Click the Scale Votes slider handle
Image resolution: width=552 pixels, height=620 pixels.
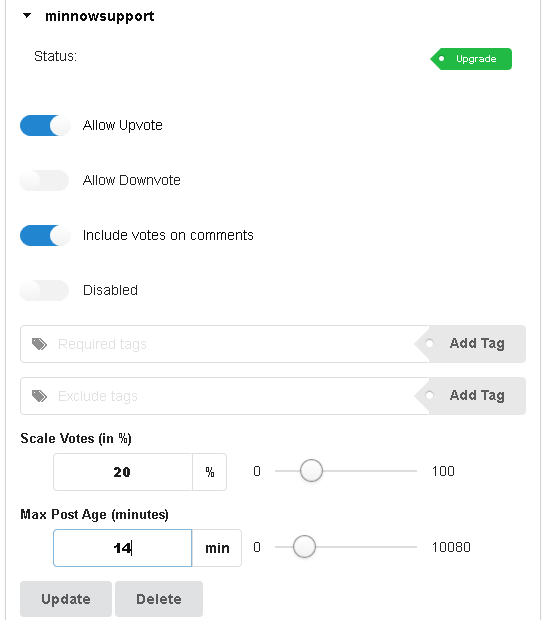click(x=311, y=471)
